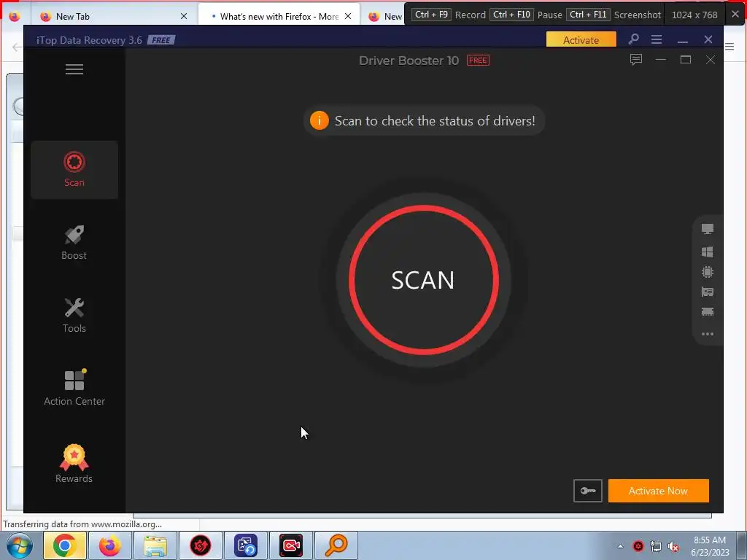Open the feedback chat icon in Driver Booster
Screen dimensions: 747x560
point(636,60)
